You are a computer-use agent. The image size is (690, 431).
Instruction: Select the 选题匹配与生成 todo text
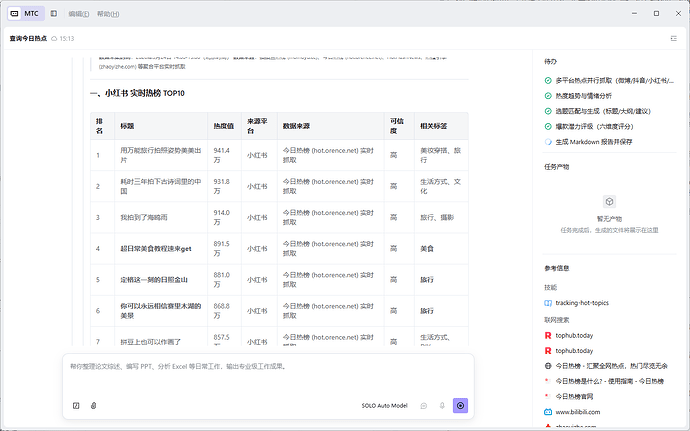(x=603, y=111)
